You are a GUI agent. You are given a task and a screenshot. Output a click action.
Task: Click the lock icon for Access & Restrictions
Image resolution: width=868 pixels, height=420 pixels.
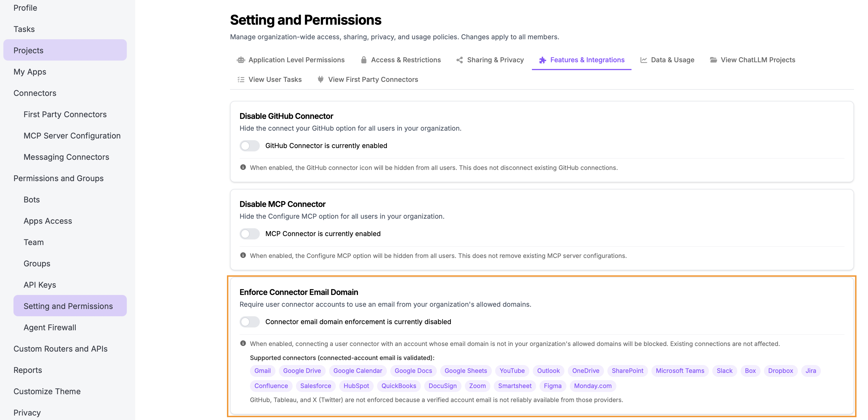click(x=364, y=60)
